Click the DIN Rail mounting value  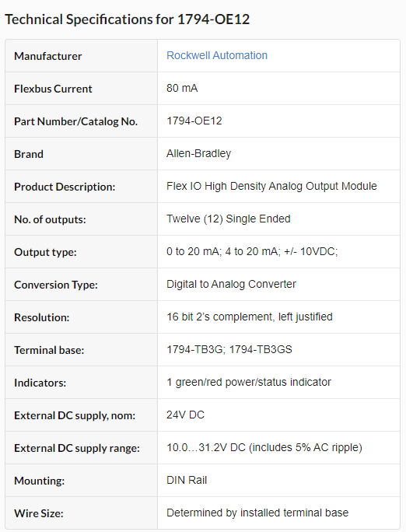(187, 480)
